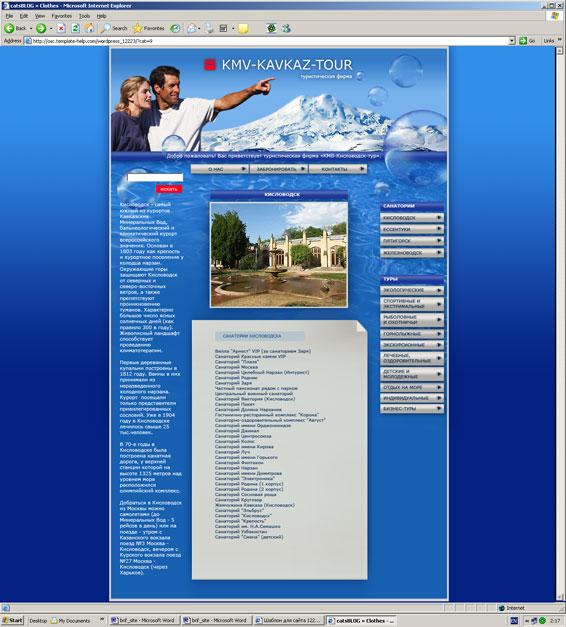The height and width of the screenshot is (627, 566).
Task: Click the Start button on the taskbar
Action: pos(12,620)
